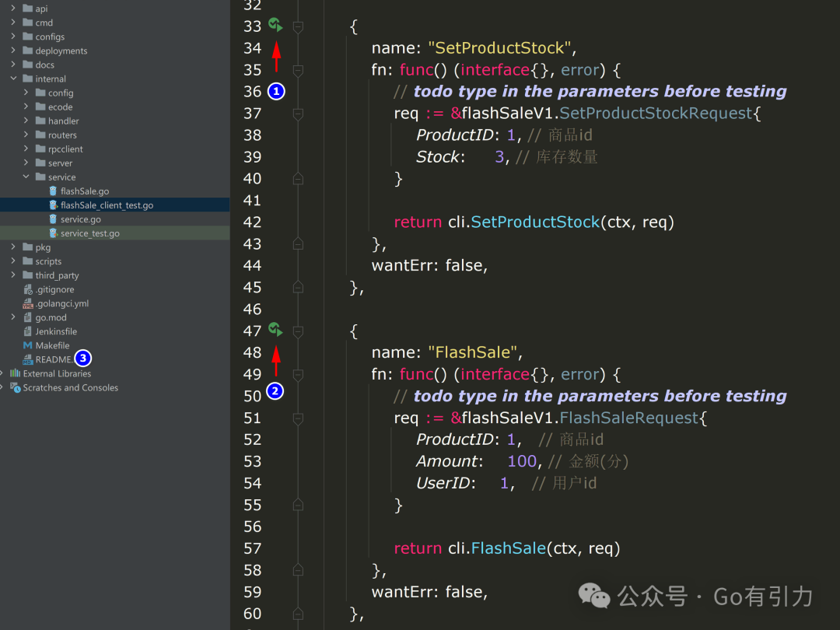The width and height of the screenshot is (840, 630).
Task: Click the Scratches and Consoles icon
Action: coord(15,387)
